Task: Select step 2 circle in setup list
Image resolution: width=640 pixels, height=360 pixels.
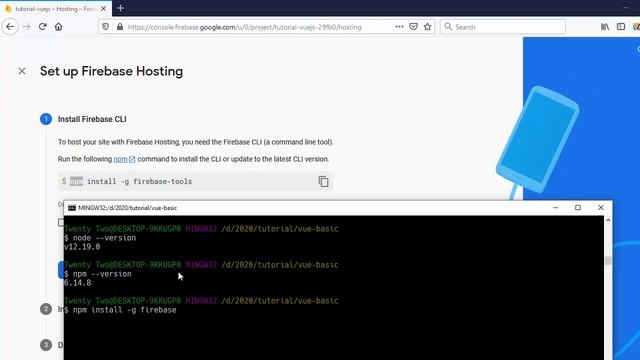Action: pyautogui.click(x=46, y=309)
